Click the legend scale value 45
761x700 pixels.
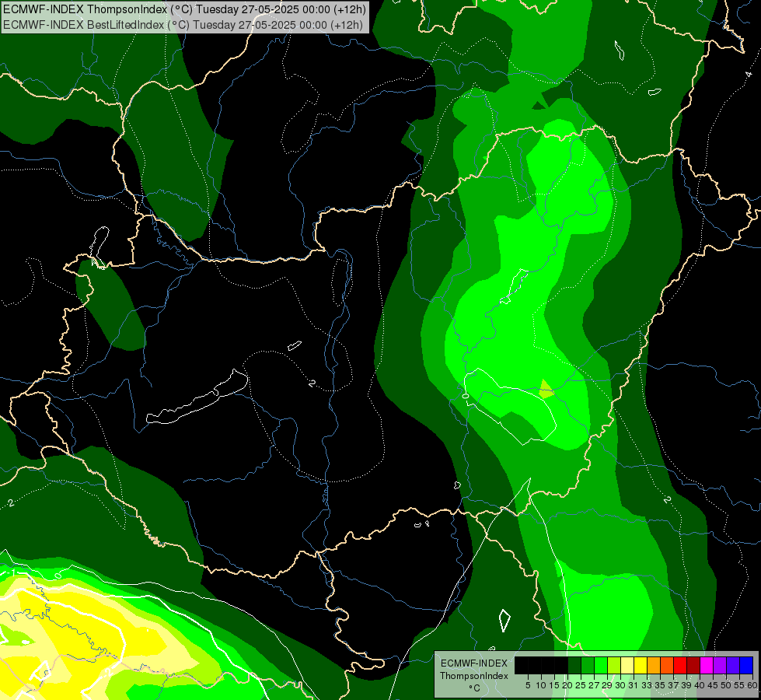[x=713, y=685]
